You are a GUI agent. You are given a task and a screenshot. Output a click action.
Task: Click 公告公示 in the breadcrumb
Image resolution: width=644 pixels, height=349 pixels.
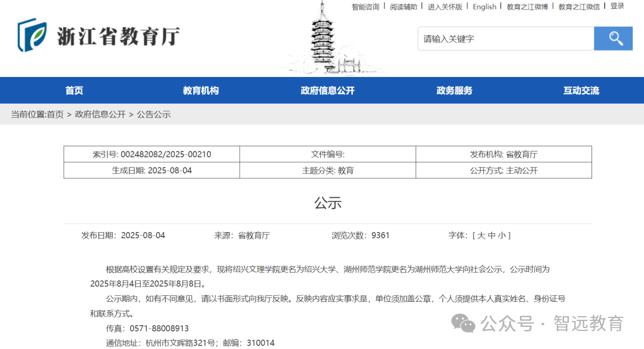[x=154, y=115]
